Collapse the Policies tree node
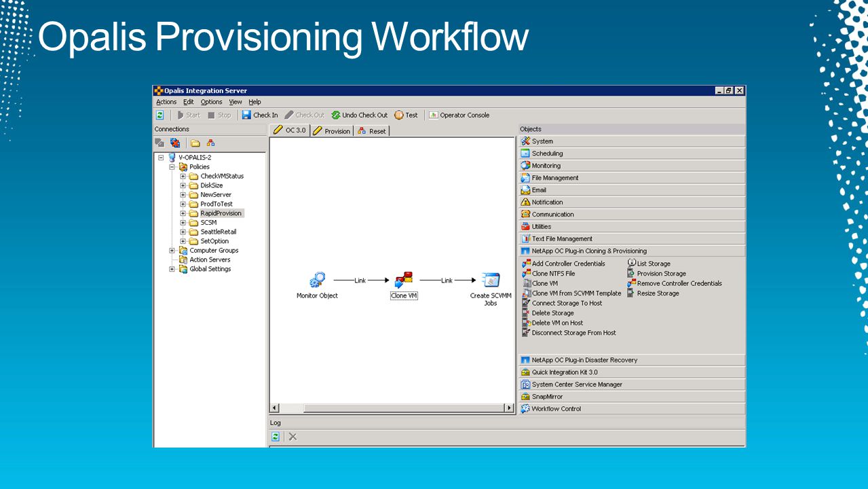This screenshot has height=489, width=868. (x=172, y=166)
